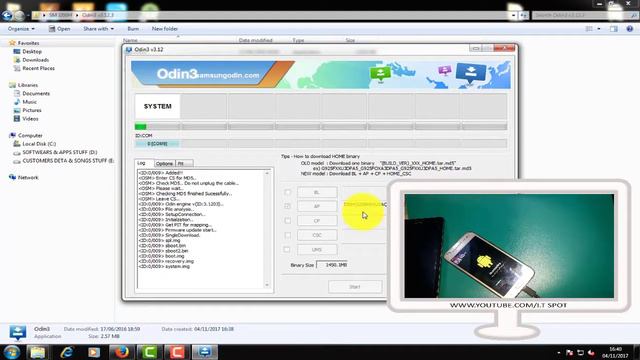Screen dimensions: 640x360
Task: Toggle the CP checkbox
Action: click(288, 220)
